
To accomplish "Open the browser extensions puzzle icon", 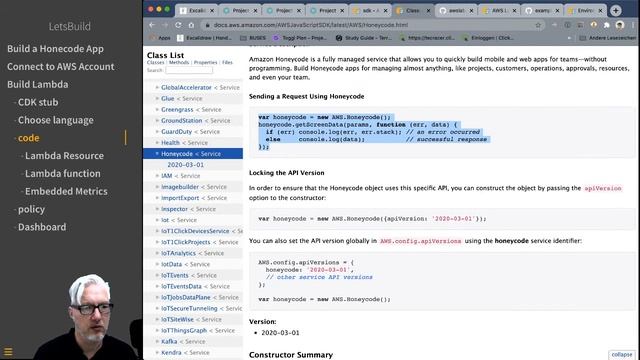I will pos(607,25).
